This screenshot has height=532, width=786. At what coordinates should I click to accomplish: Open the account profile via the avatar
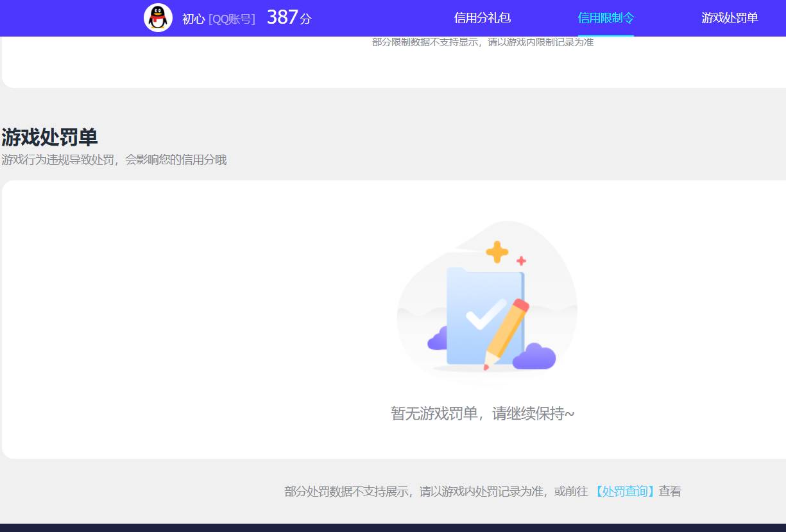pyautogui.click(x=158, y=18)
